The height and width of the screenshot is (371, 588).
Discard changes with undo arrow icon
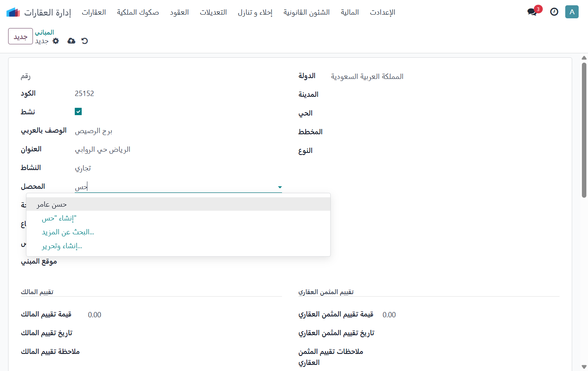tap(85, 41)
